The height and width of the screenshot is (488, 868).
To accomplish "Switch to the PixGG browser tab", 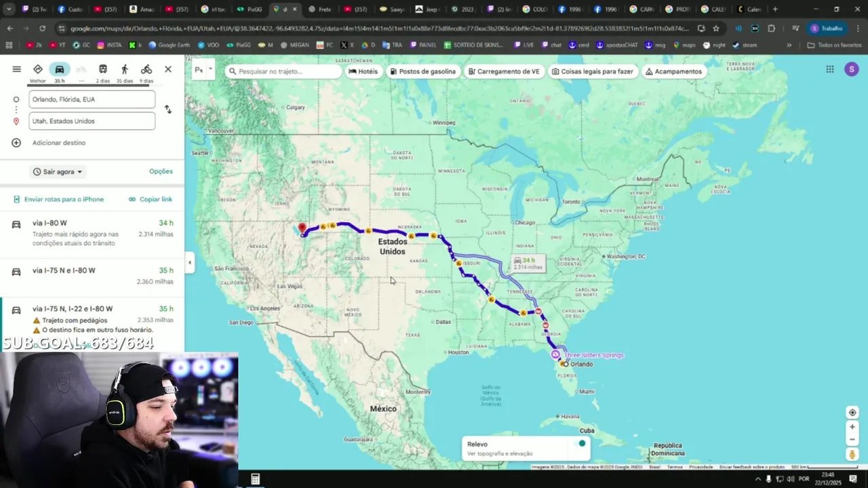I will tap(250, 9).
